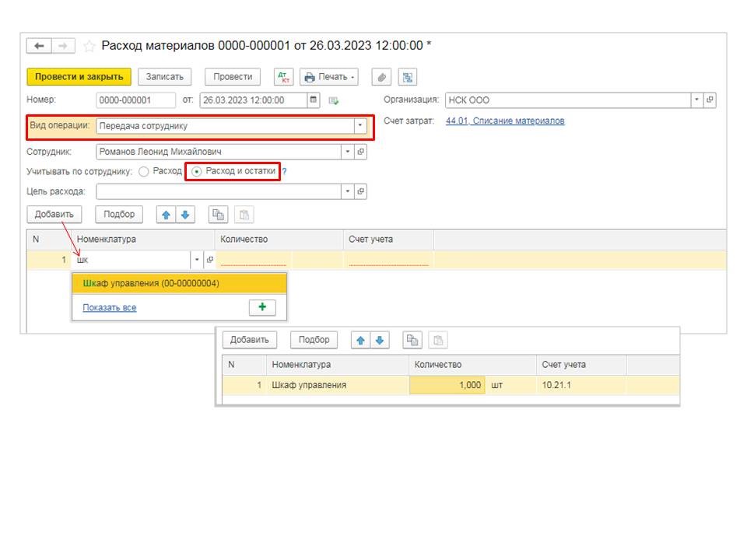This screenshot has width=747, height=560.
Task: Move row up in upper table toolbar
Action: click(x=167, y=215)
